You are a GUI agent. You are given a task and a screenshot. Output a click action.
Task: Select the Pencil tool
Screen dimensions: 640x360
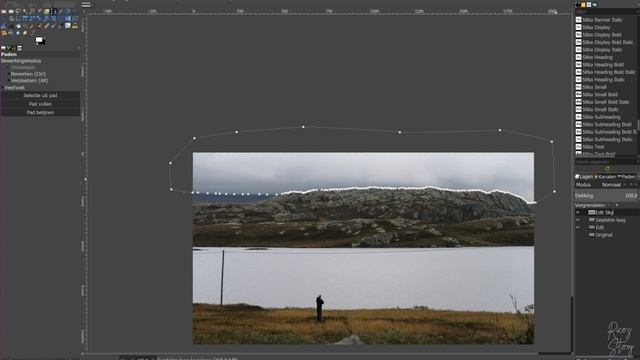tap(32, 26)
